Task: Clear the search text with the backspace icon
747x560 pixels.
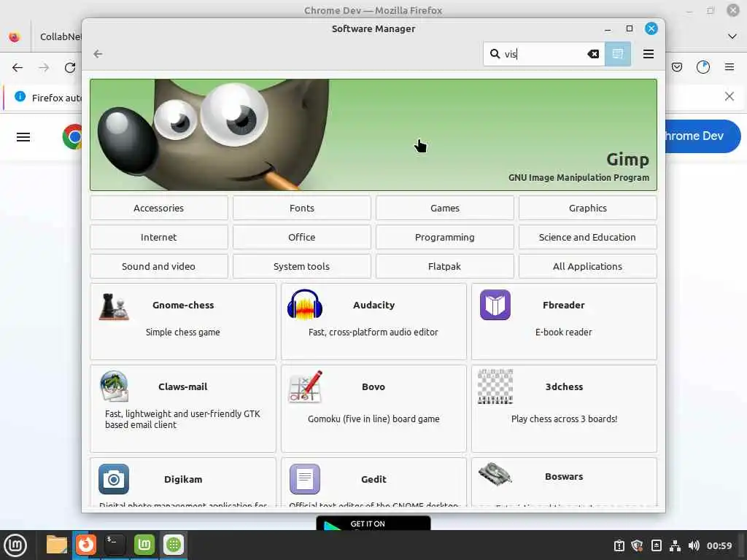Action: click(593, 54)
